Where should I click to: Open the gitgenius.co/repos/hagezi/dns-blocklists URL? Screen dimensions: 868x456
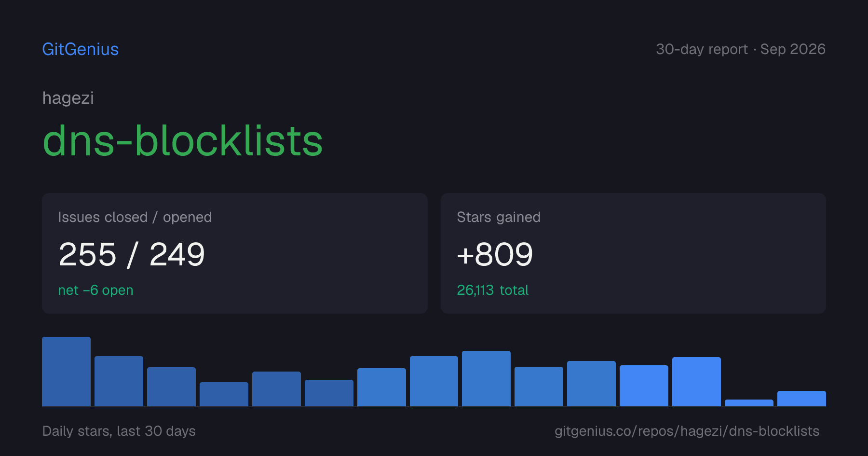[687, 431]
